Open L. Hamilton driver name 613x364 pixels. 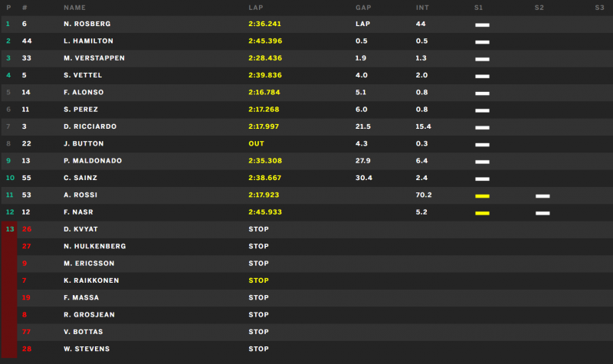[x=88, y=41]
